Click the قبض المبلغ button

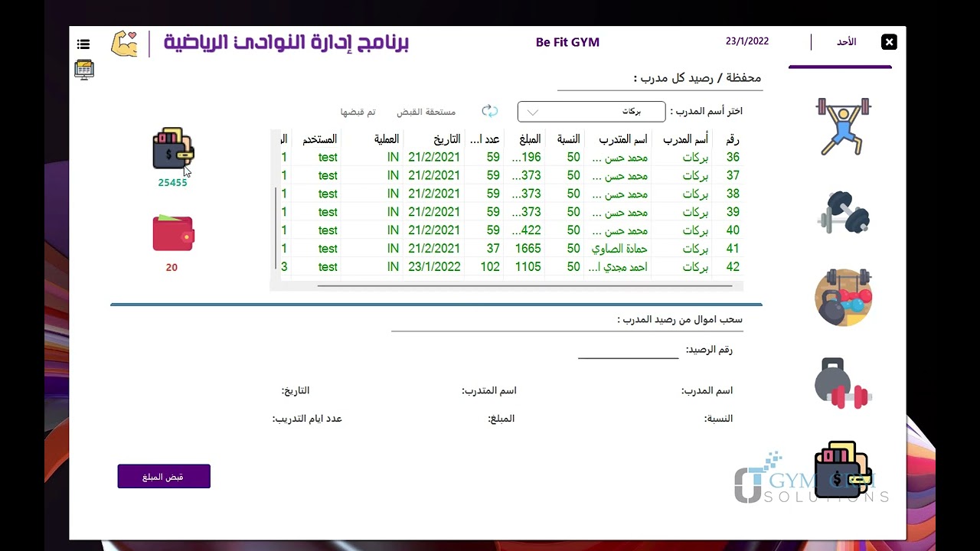[x=164, y=477]
